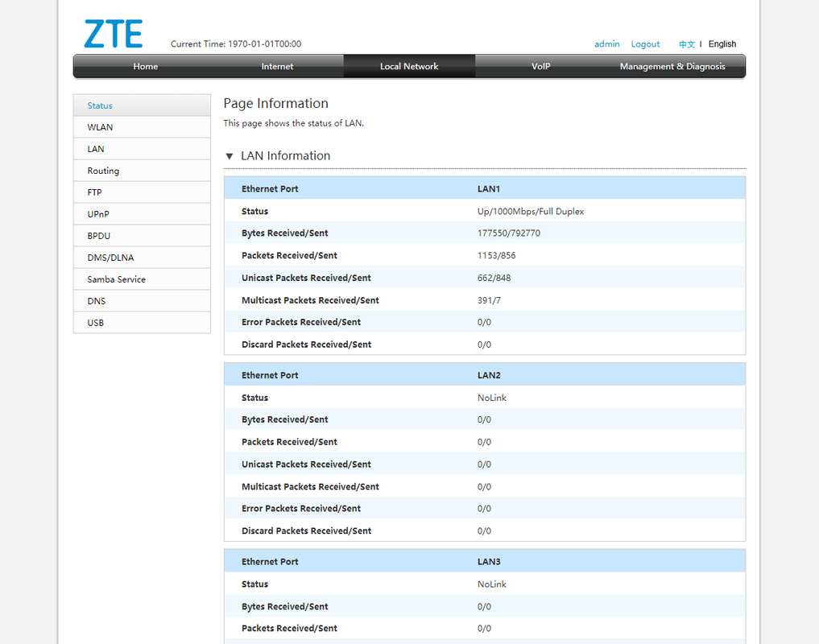Click LAN2 Discard Packets Received/Sent label
This screenshot has width=819, height=644.
pos(306,531)
